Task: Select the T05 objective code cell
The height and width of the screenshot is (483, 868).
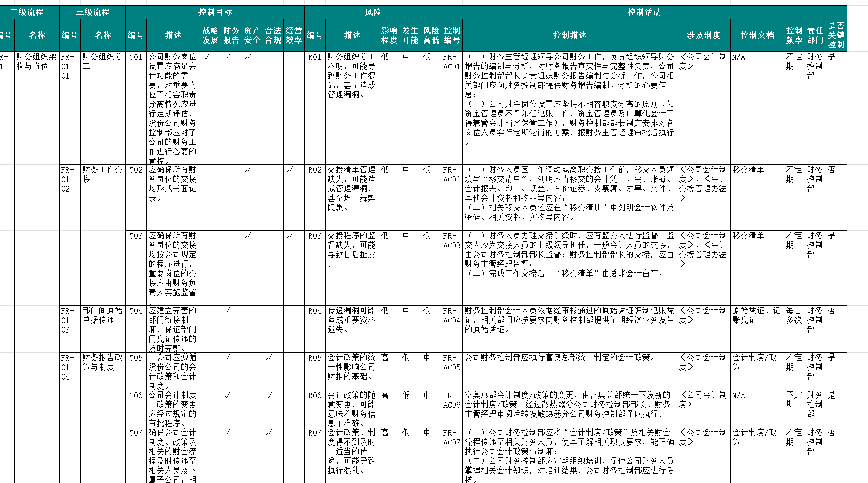Action: tap(136, 371)
